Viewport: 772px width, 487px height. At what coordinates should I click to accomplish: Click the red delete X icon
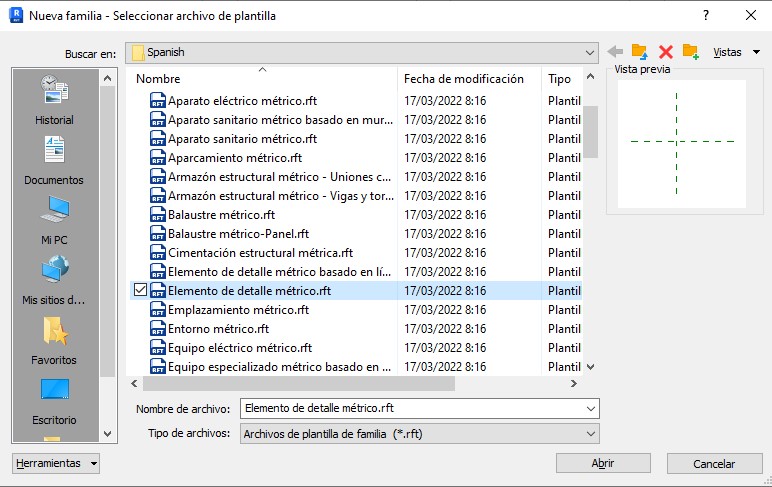pos(665,52)
